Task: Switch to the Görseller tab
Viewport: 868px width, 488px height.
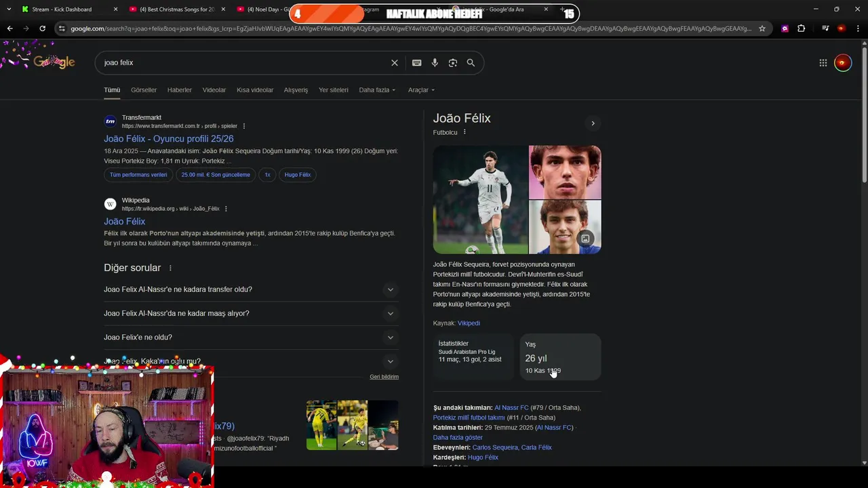Action: tap(144, 90)
